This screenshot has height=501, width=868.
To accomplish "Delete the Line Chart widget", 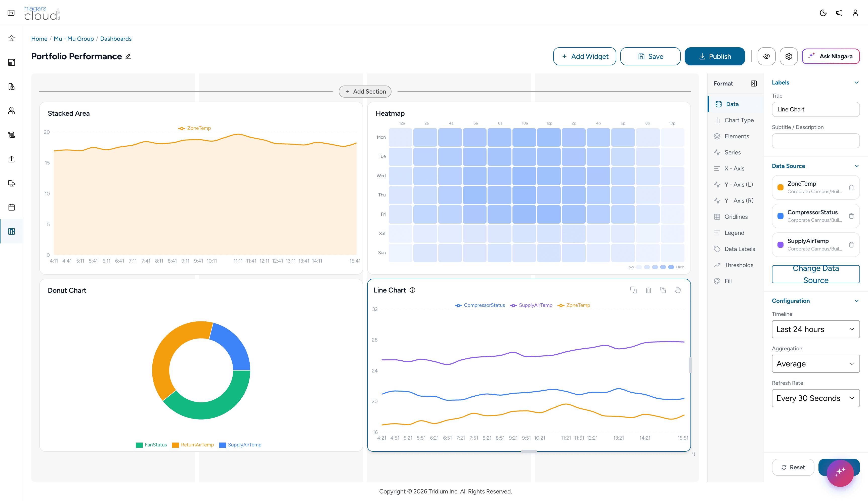I will tap(648, 290).
